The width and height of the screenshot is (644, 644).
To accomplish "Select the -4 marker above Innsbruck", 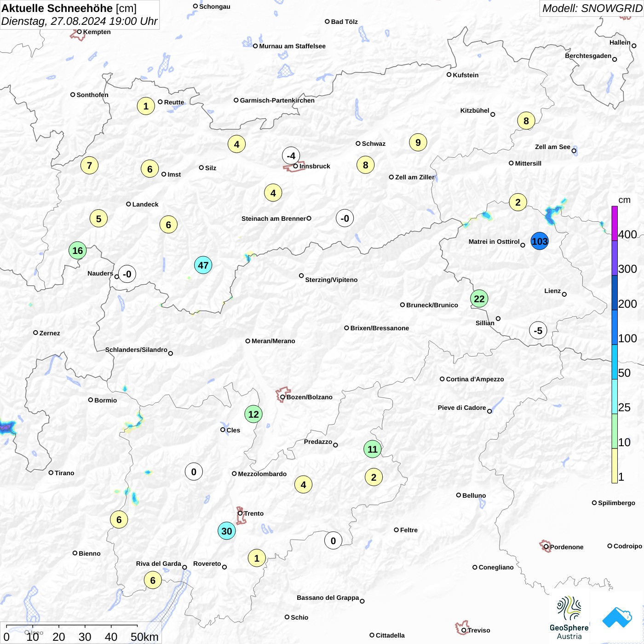I will 291,155.
